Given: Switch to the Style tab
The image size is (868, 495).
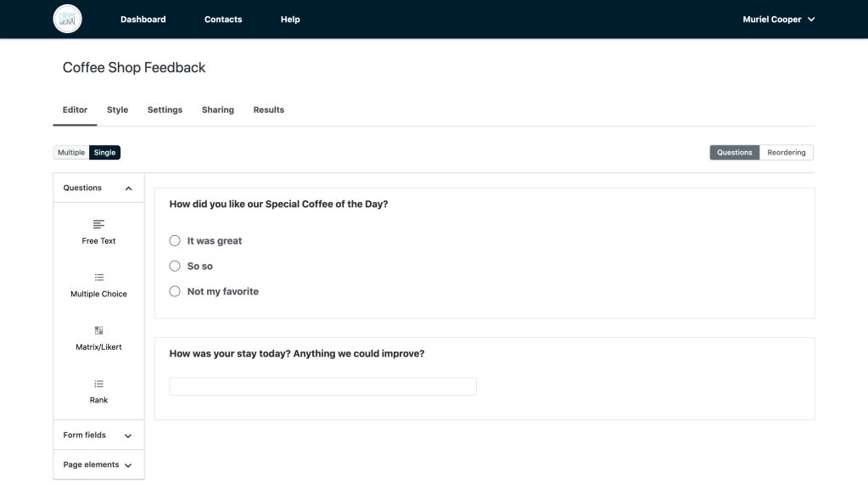Looking at the screenshot, I should click(x=117, y=110).
